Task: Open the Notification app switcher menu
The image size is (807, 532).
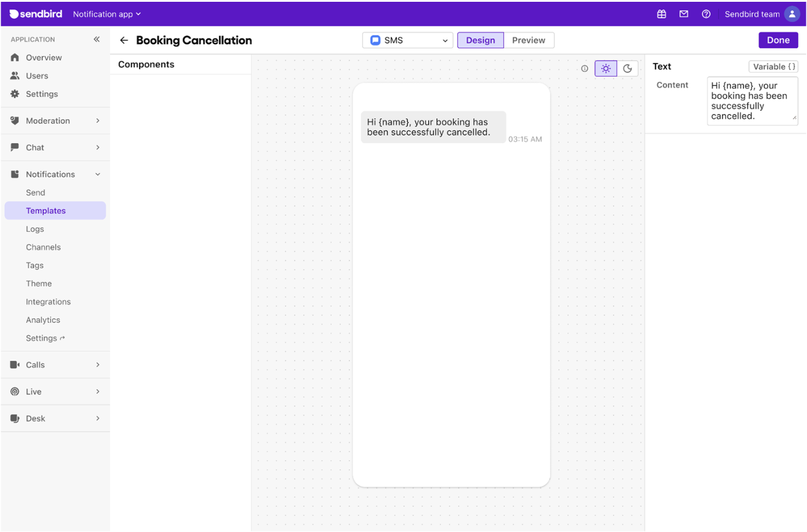Action: point(107,14)
